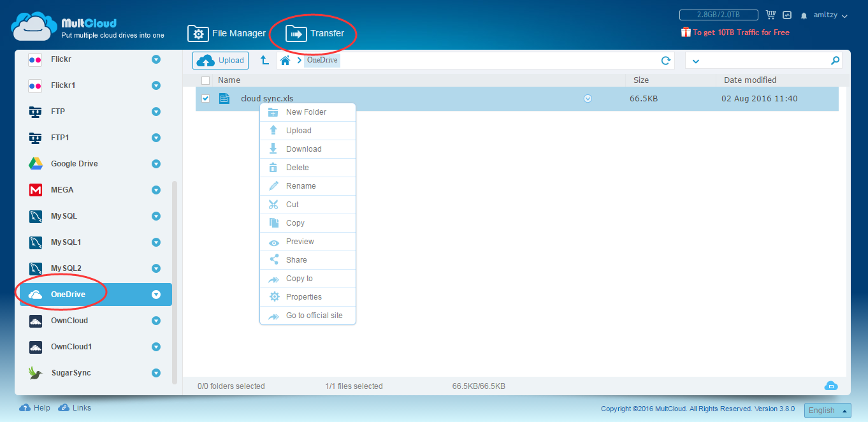Click the MySQL1 database icon
The height and width of the screenshot is (422, 868).
36,242
